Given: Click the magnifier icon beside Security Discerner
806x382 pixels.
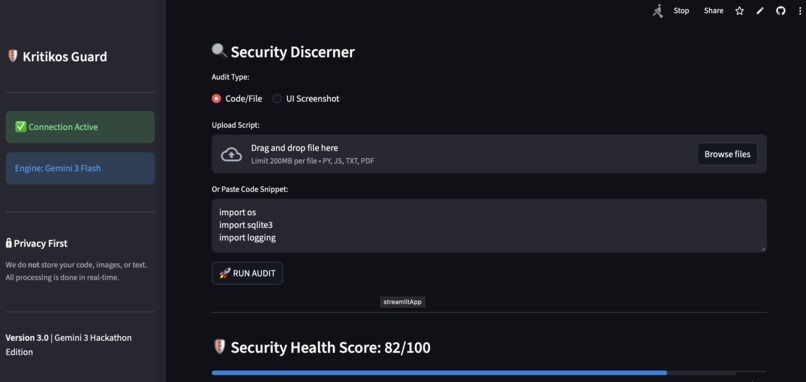Looking at the screenshot, I should pyautogui.click(x=219, y=51).
